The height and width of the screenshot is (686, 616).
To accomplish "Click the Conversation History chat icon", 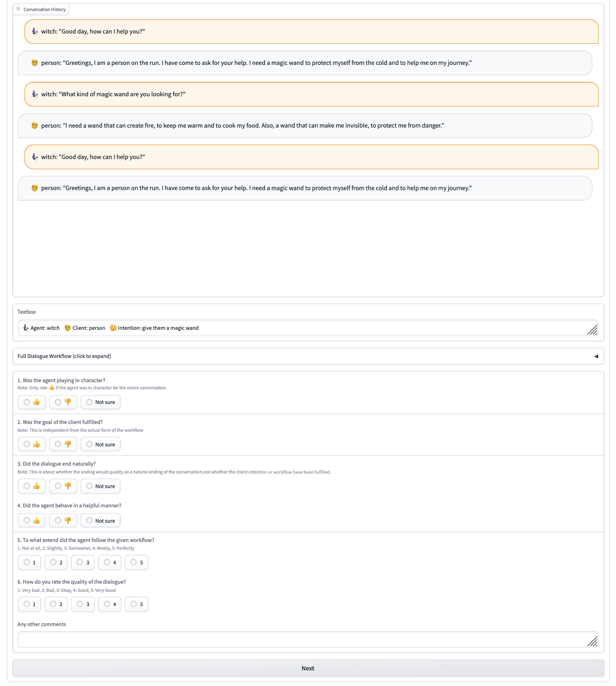I will click(x=19, y=9).
